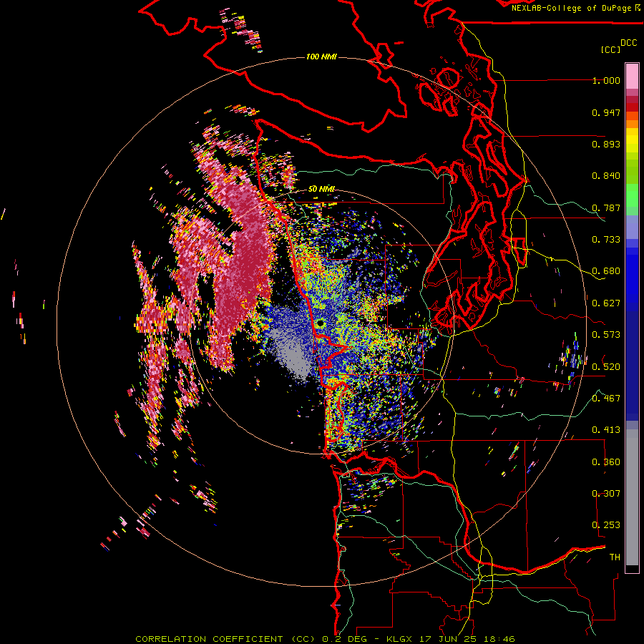Viewport: 644px width, 644px height.
Task: Select the bright green legend color segment
Action: tap(632, 195)
